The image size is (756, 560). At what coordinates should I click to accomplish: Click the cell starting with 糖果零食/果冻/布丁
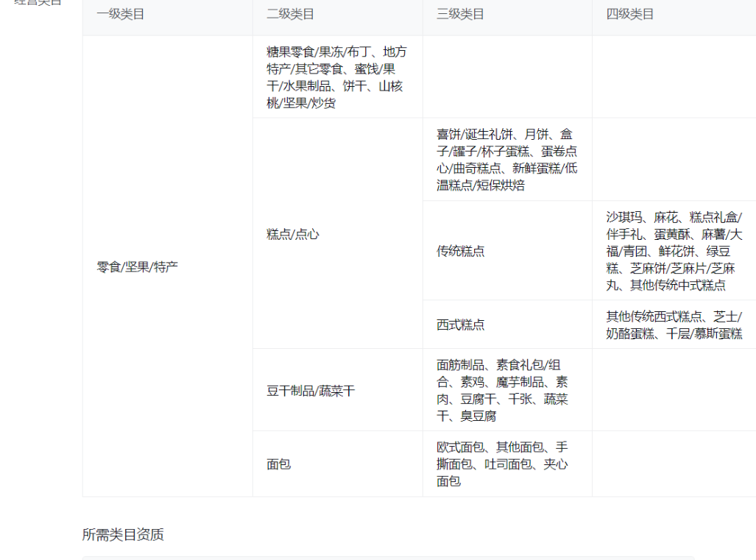pyautogui.click(x=336, y=77)
